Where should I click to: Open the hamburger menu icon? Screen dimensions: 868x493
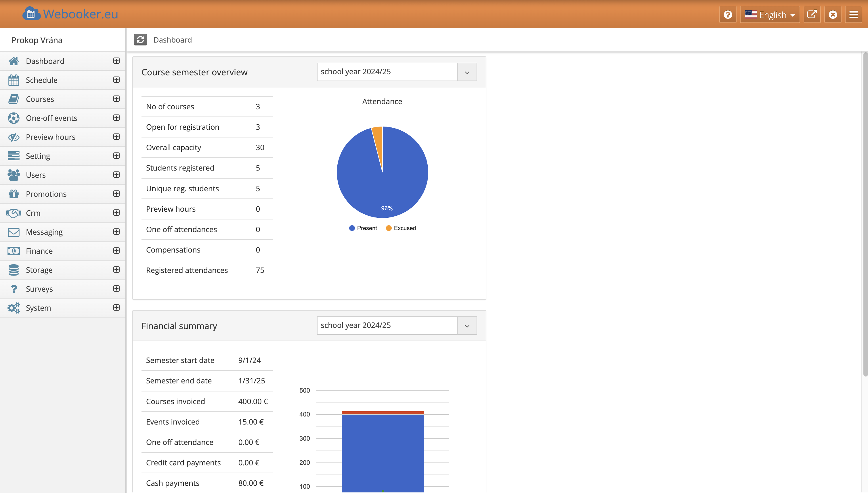(853, 15)
